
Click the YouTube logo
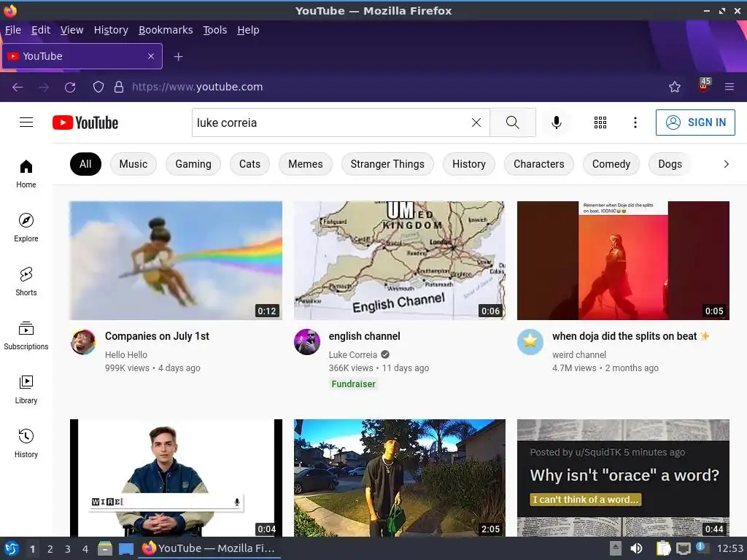85,122
